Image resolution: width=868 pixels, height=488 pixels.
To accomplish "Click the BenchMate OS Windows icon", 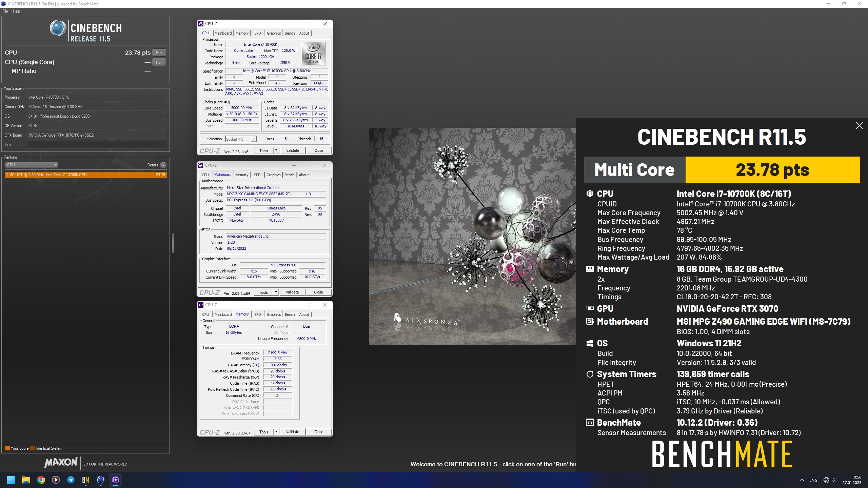I will pyautogui.click(x=590, y=343).
